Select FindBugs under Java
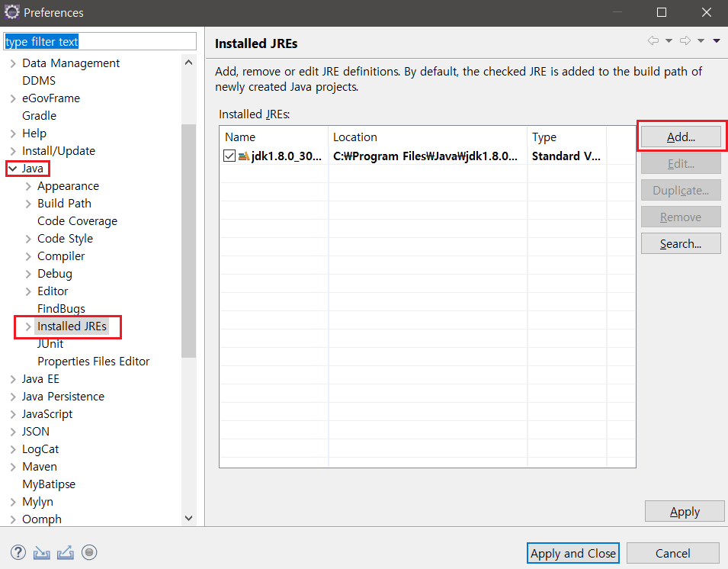Image resolution: width=728 pixels, height=569 pixels. 61,309
